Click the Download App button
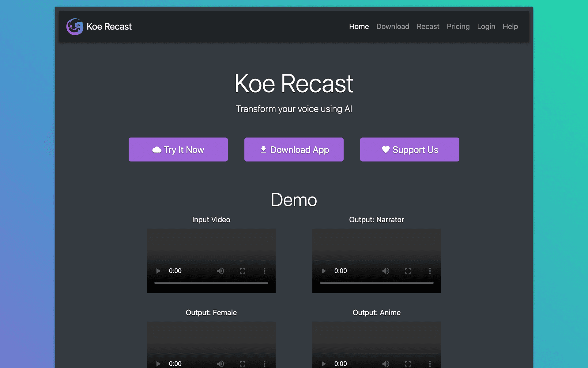This screenshot has width=588, height=368. (x=294, y=150)
